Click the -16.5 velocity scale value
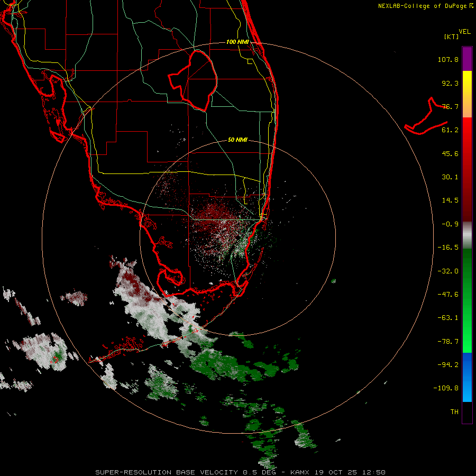Screen dimensions: 476x476 [448, 248]
